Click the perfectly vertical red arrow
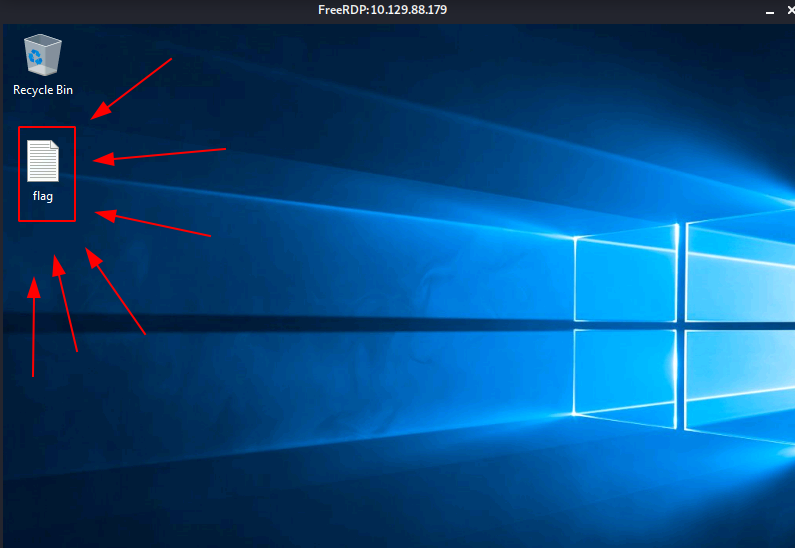 pos(34,330)
